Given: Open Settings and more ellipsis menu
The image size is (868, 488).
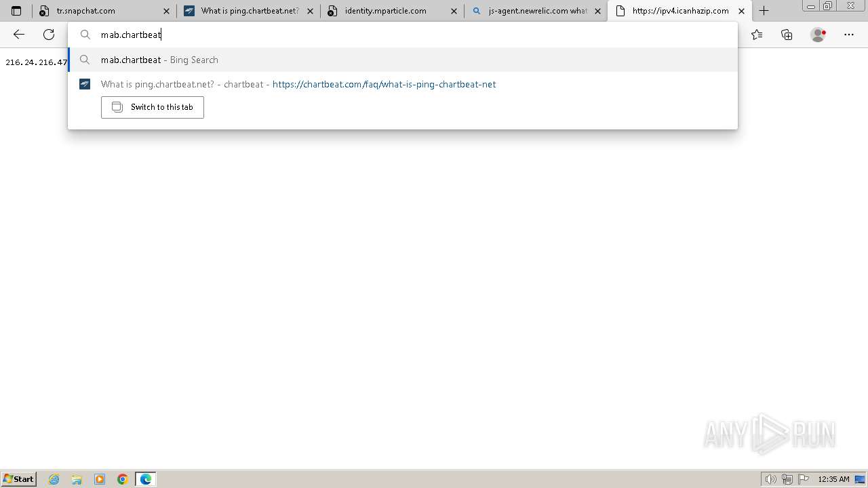Looking at the screenshot, I should pos(849,35).
